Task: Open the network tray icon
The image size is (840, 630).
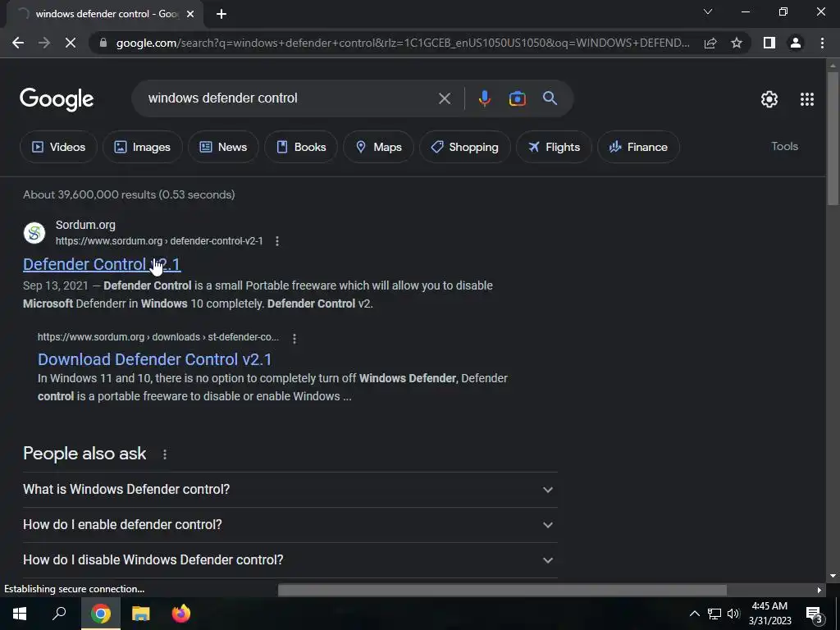Action: point(714,614)
